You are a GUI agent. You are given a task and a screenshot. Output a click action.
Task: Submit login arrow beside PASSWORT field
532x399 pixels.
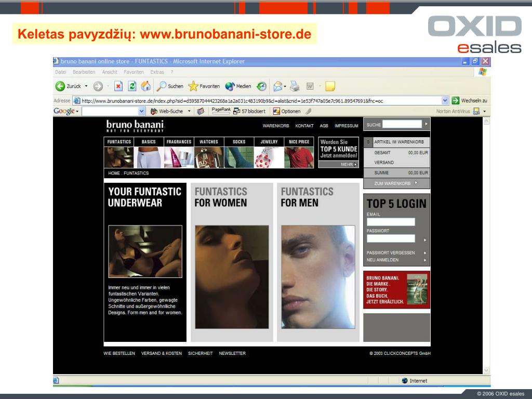425,240
